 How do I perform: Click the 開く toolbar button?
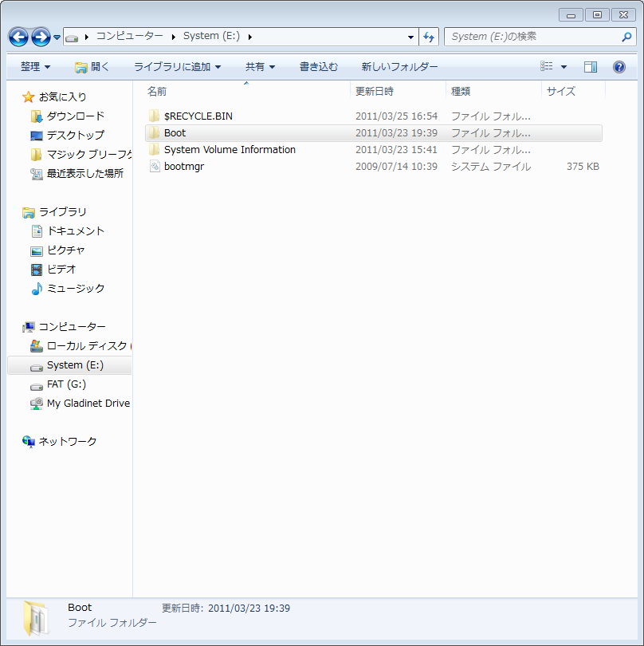click(x=92, y=67)
